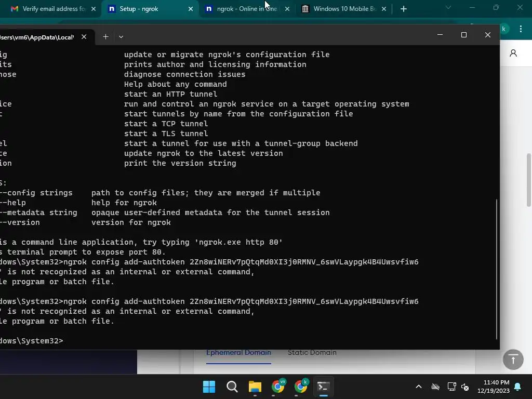Viewport: 532px width, 399px height.
Task: Select the Ephemeral Domain tab
Action: (238, 353)
